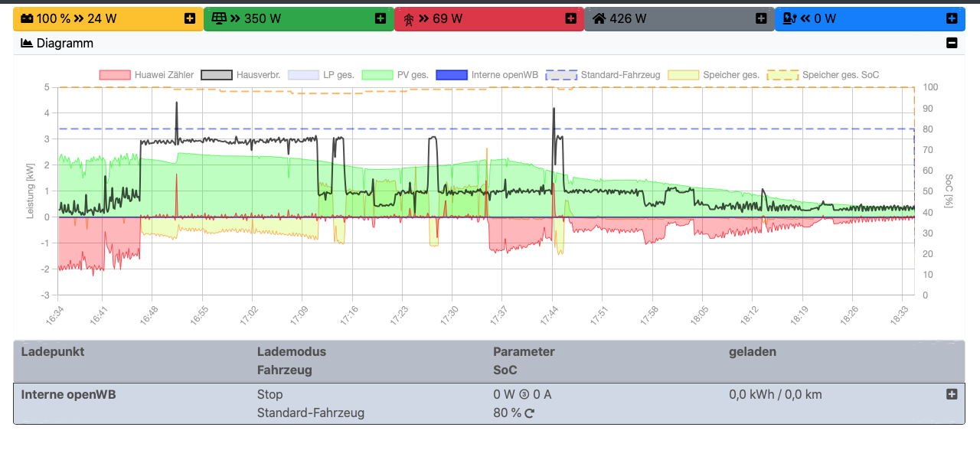
Task: Click the charging station icon in blue card
Action: point(790,18)
